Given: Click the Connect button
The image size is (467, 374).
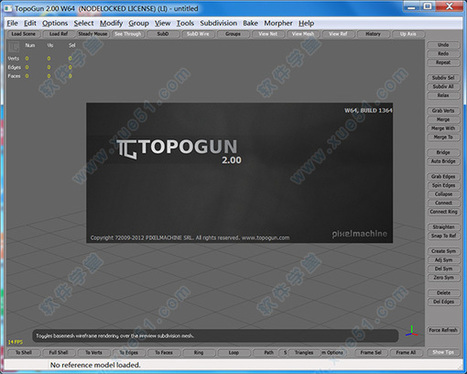Looking at the screenshot, I should click(443, 203).
